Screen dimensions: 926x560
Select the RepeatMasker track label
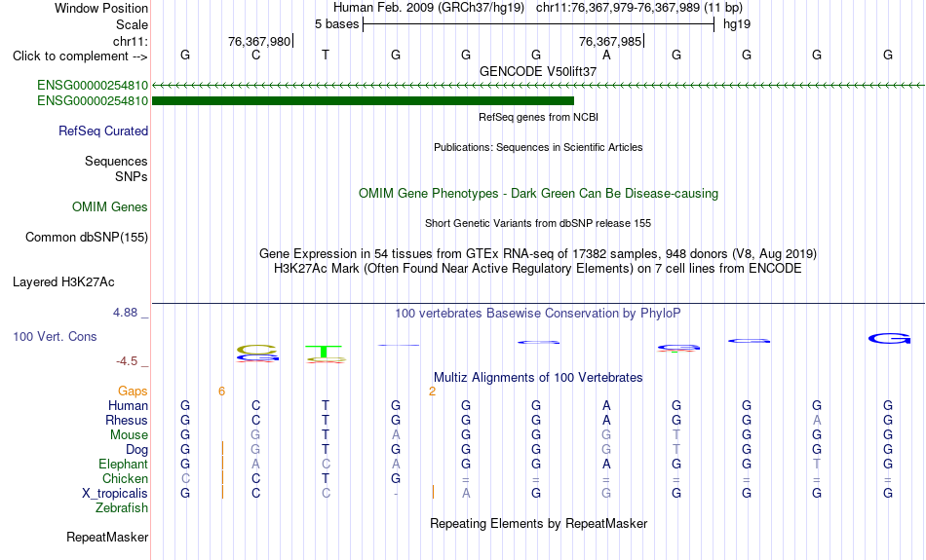click(107, 537)
